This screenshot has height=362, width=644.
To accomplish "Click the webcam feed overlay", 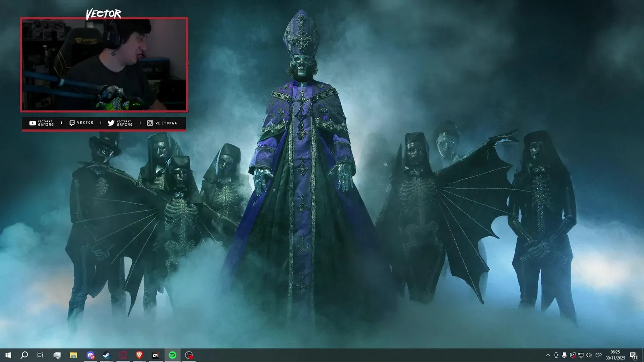I will (x=104, y=64).
